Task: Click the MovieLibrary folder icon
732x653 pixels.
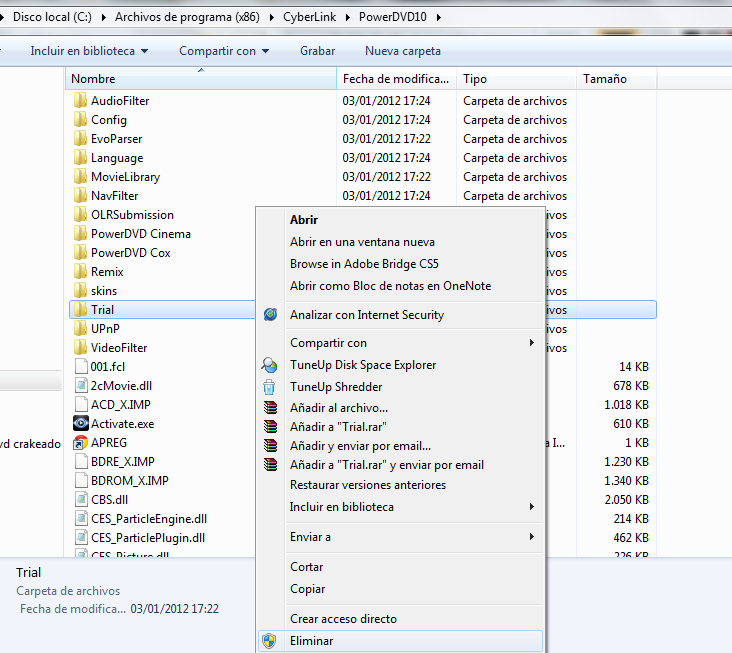Action: [80, 176]
